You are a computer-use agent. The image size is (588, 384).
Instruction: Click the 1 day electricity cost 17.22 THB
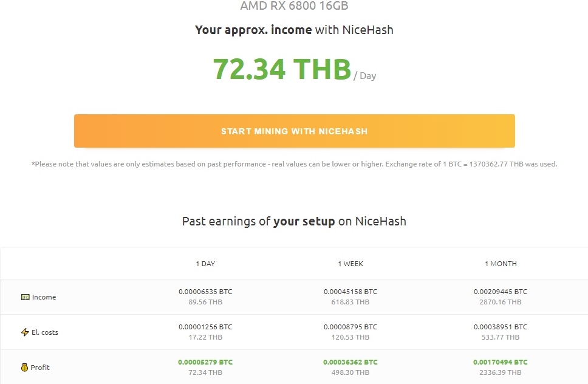(x=205, y=337)
